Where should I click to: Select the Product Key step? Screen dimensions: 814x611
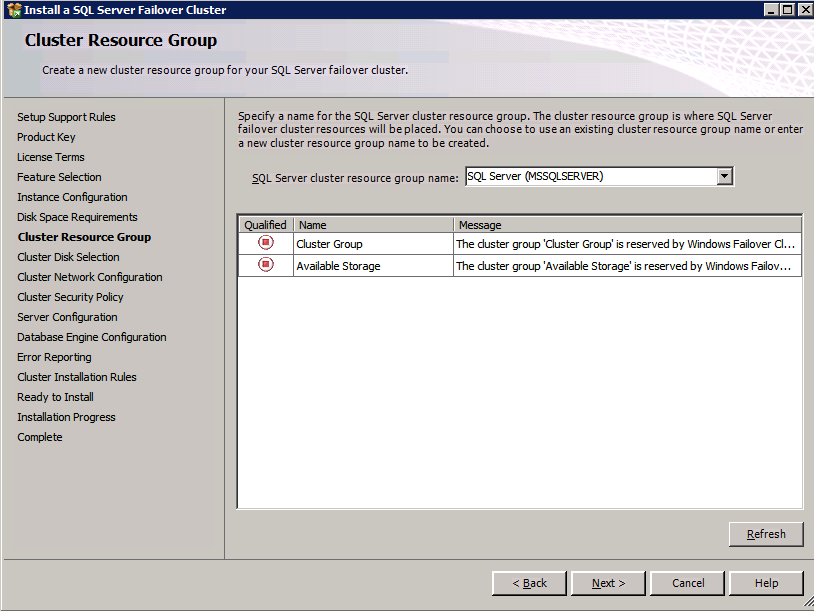[46, 137]
